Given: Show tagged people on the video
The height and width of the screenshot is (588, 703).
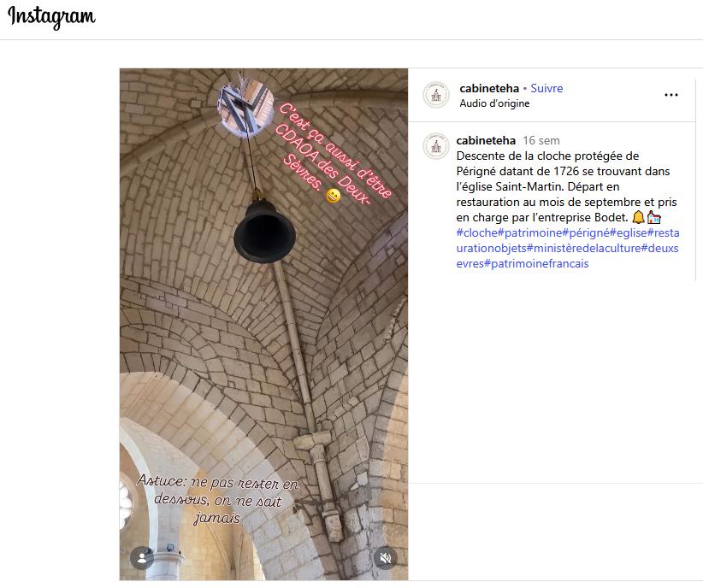Looking at the screenshot, I should click(142, 558).
